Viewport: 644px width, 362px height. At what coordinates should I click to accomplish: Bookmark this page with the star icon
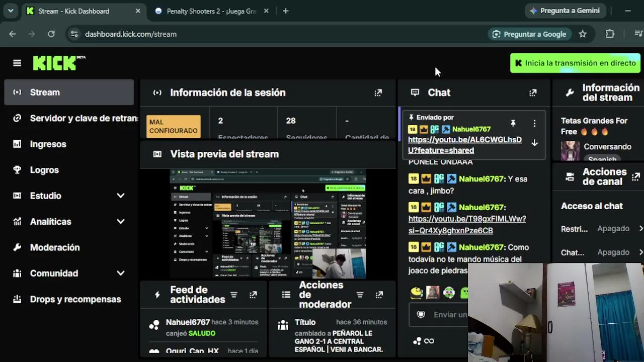point(583,34)
